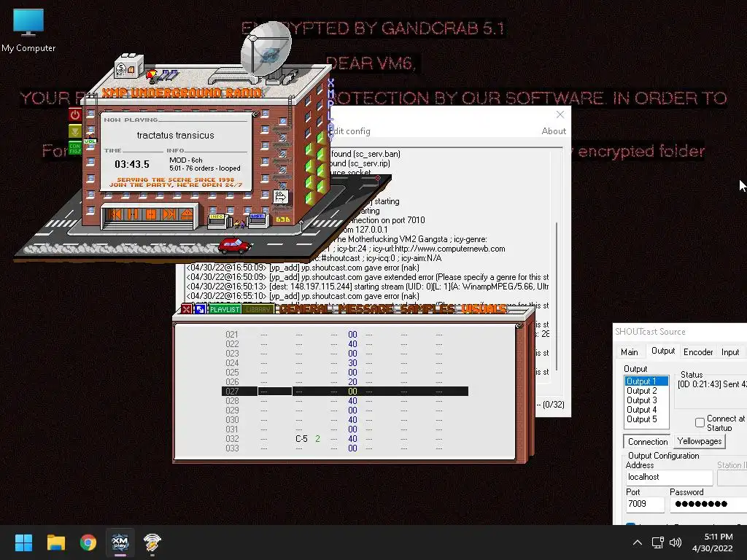
Task: Click the stop button in XMPlay
Action: click(151, 214)
